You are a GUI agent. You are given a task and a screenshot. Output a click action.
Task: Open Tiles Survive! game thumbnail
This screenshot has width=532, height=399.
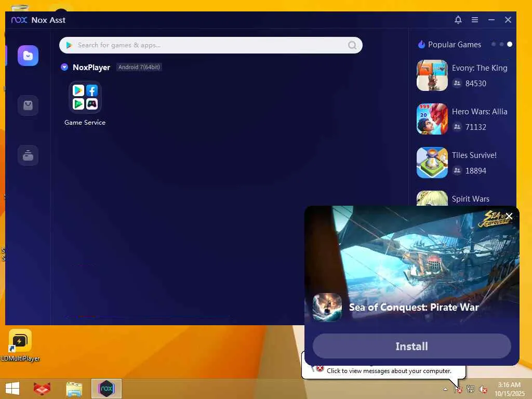point(432,163)
